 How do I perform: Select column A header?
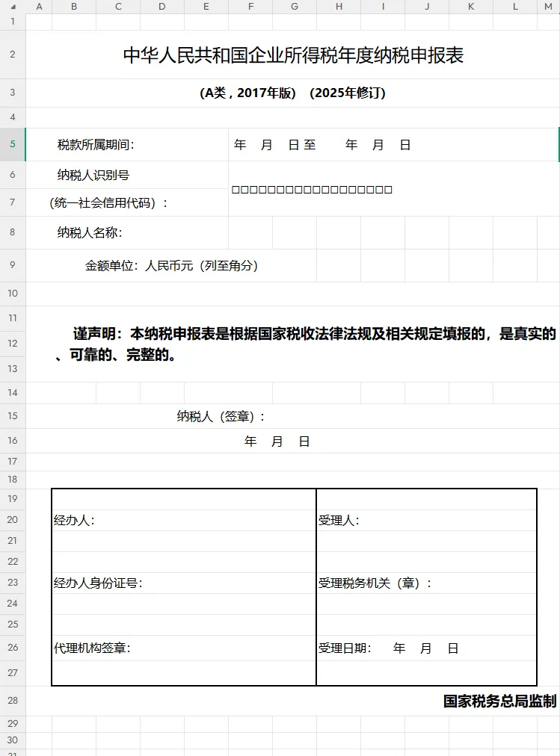pos(39,7)
